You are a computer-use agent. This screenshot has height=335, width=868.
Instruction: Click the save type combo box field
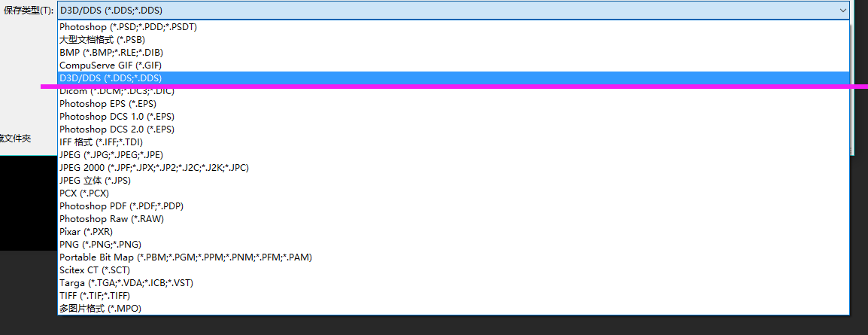coord(454,11)
